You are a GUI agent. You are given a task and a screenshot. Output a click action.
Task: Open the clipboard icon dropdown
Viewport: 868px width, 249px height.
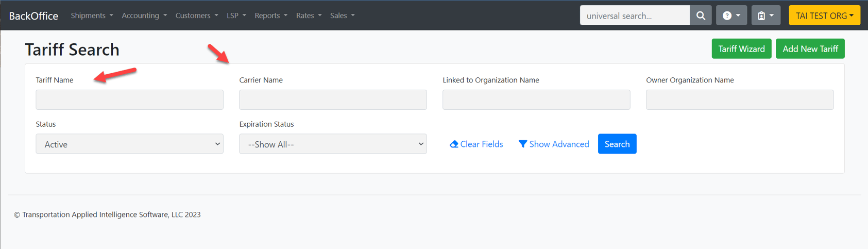(x=765, y=15)
